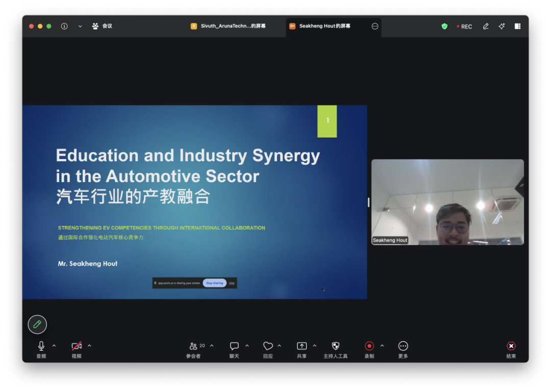Image resolution: width=551 pixels, height=392 pixels.
Task: Toggle the recording button
Action: 369,346
